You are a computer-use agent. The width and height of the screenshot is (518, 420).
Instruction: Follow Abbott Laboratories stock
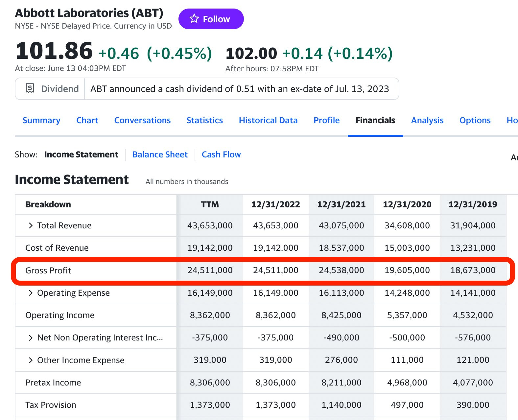tap(211, 19)
